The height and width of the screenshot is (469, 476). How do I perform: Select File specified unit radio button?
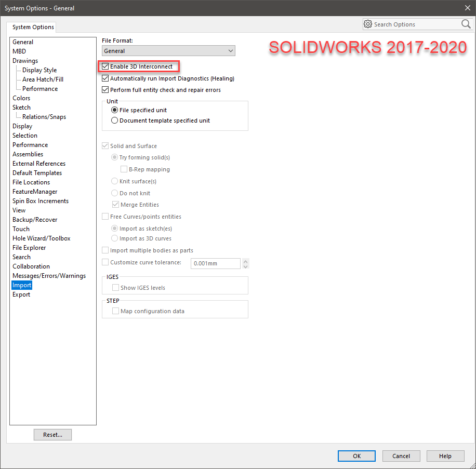(x=114, y=110)
